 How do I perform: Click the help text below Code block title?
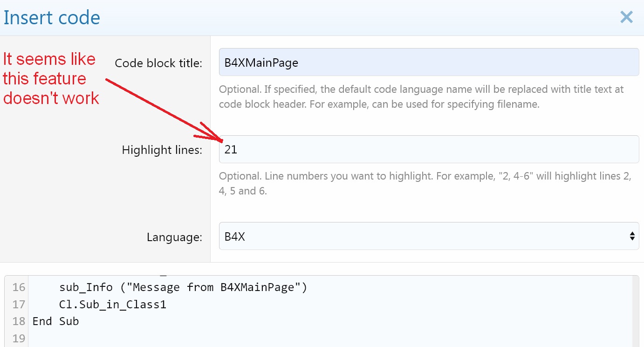[x=421, y=97]
